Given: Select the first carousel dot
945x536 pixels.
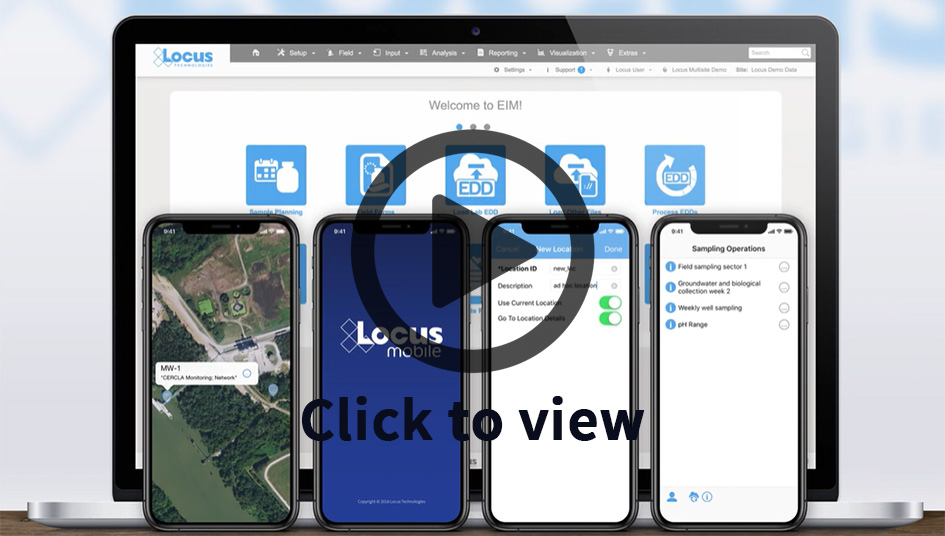Looking at the screenshot, I should pos(459,127).
